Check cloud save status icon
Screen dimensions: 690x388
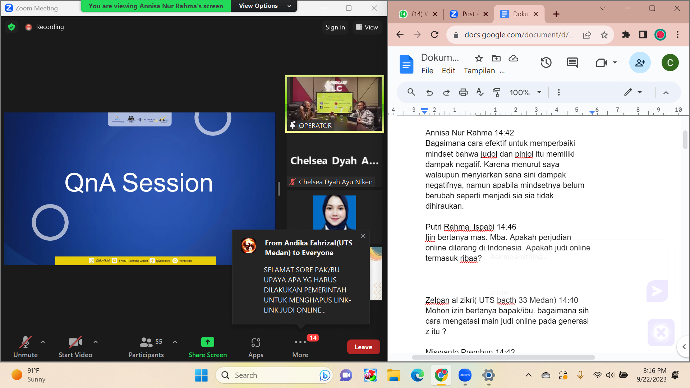point(513,58)
